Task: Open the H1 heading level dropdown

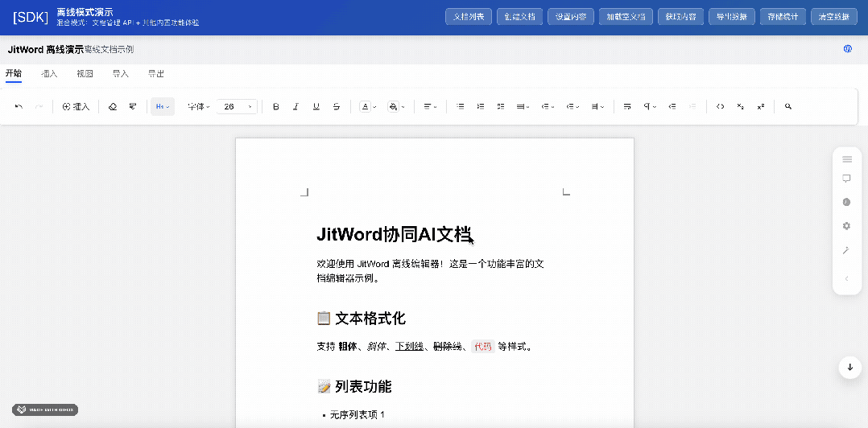Action: (163, 107)
